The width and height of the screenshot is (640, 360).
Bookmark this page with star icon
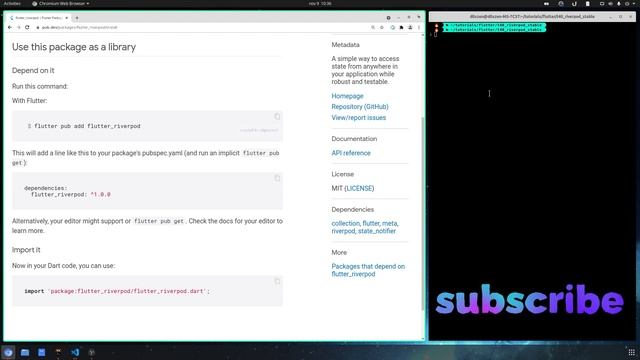click(x=382, y=27)
